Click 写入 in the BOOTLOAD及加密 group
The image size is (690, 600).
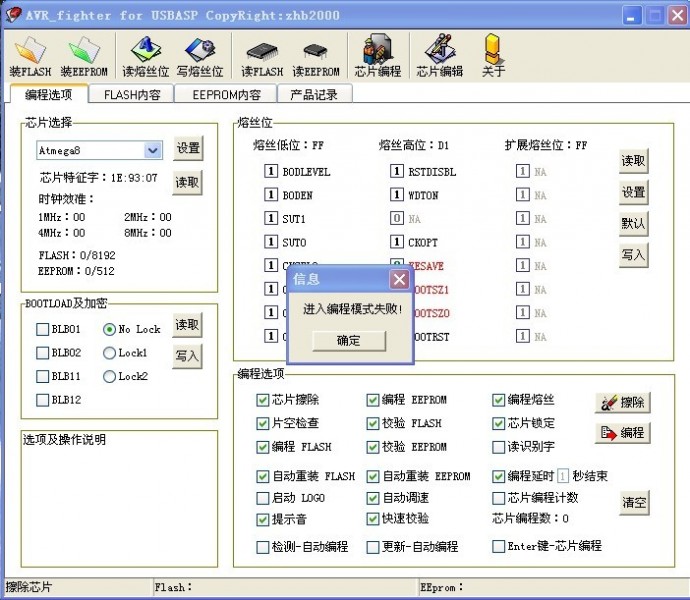(187, 356)
